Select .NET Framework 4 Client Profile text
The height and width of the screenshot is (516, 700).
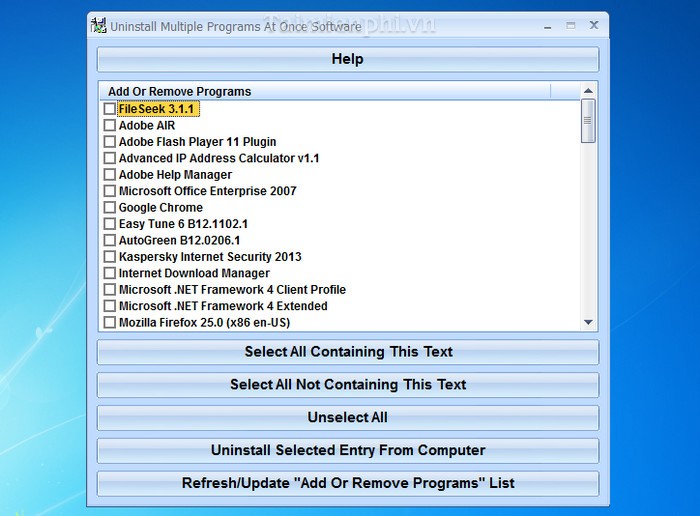pyautogui.click(x=232, y=290)
